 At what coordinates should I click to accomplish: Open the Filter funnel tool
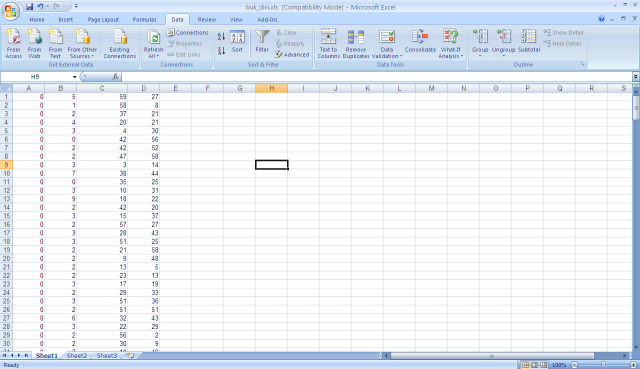[262, 41]
